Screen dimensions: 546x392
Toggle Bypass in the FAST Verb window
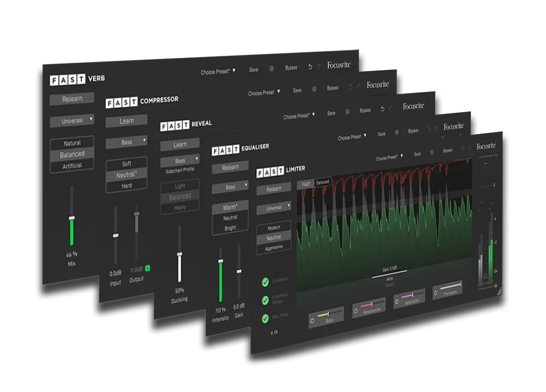tap(291, 67)
